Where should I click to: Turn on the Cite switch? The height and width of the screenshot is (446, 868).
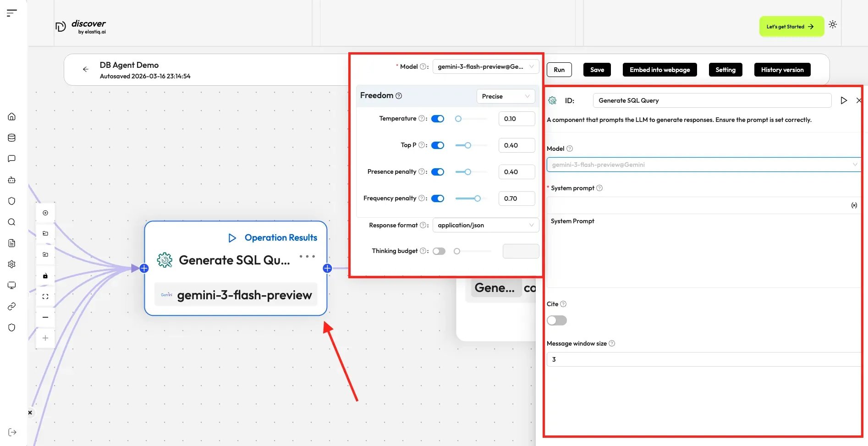[x=557, y=320]
